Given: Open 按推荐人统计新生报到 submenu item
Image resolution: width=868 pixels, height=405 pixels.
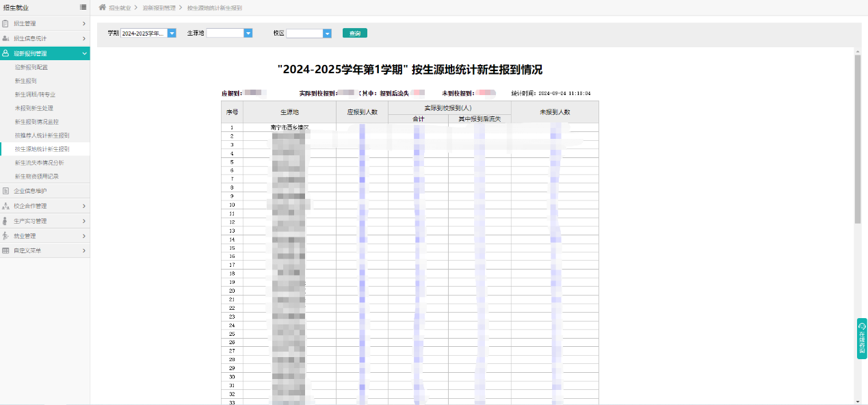Looking at the screenshot, I should 42,135.
